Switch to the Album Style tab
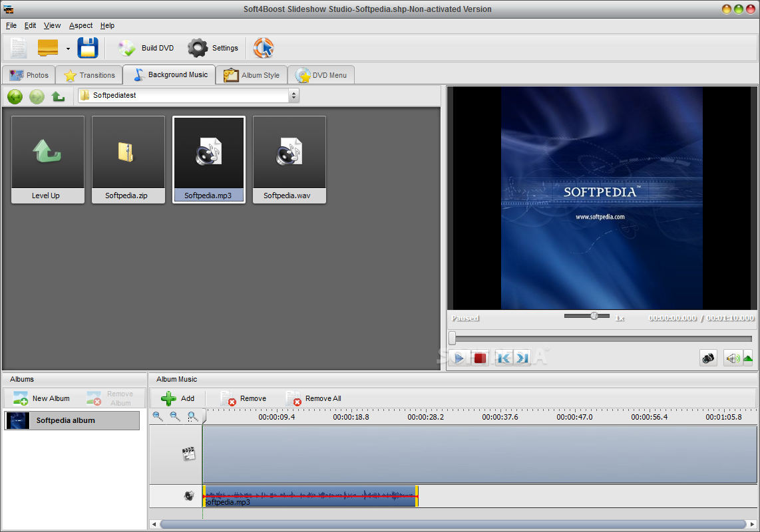 pos(251,75)
